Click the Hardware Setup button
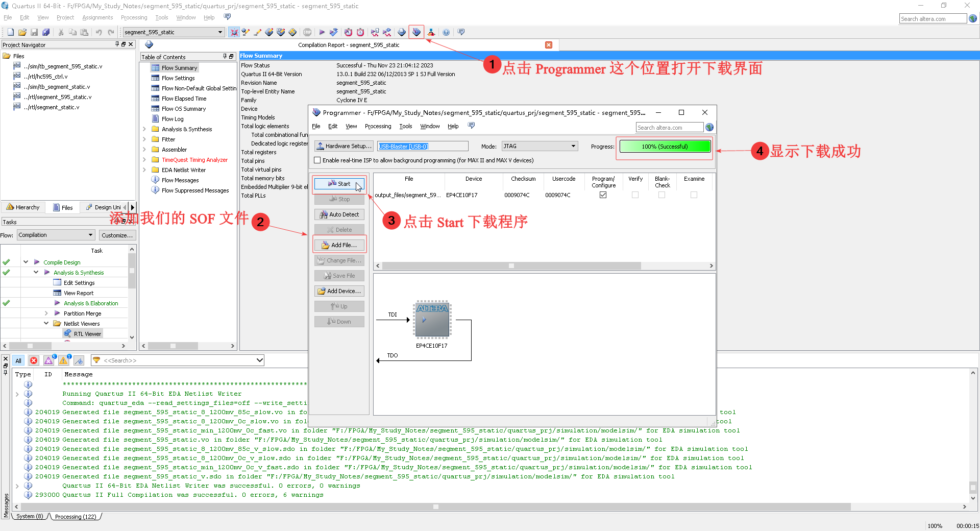The image size is (980, 531). (x=344, y=146)
